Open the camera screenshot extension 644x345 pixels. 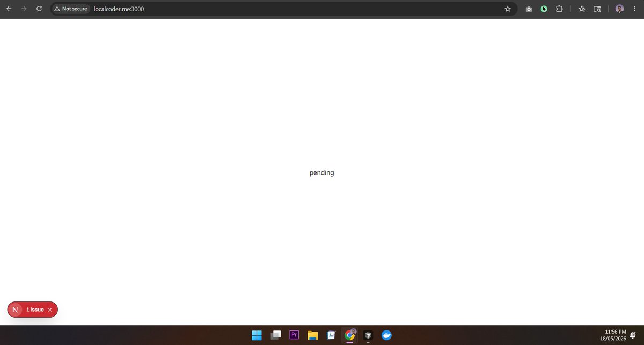tap(529, 9)
